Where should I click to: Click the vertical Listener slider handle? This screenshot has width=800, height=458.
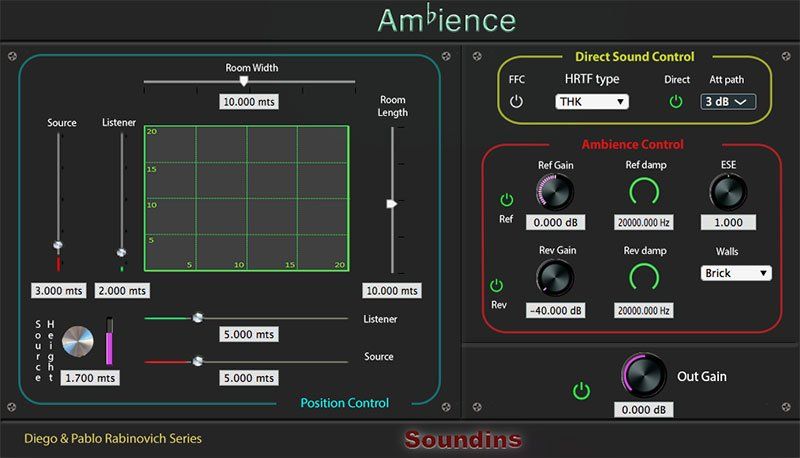(121, 252)
